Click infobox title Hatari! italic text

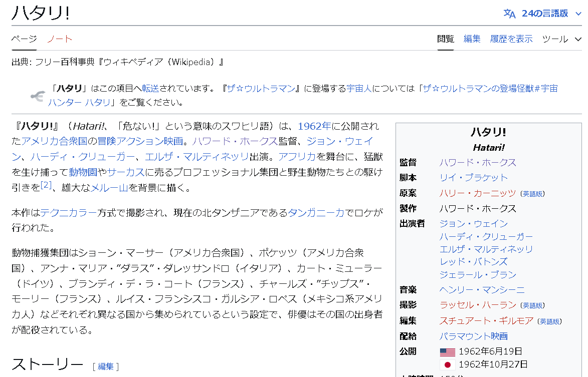(x=489, y=148)
